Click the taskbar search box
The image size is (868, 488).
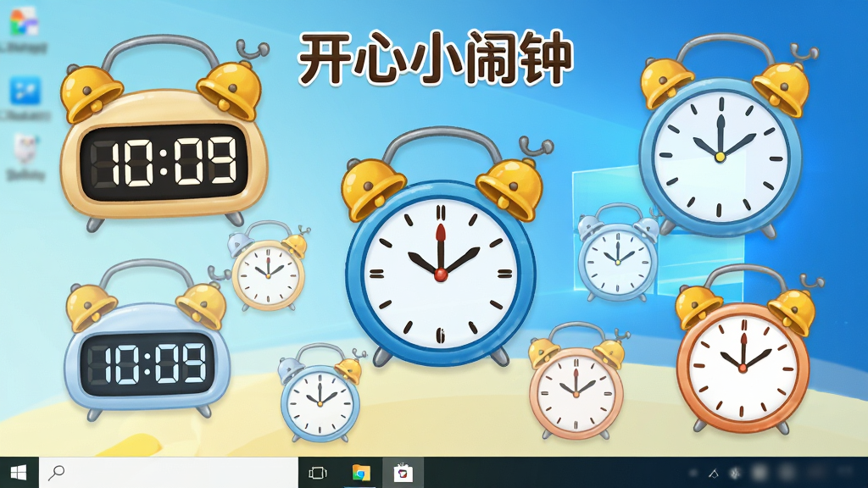[169, 473]
